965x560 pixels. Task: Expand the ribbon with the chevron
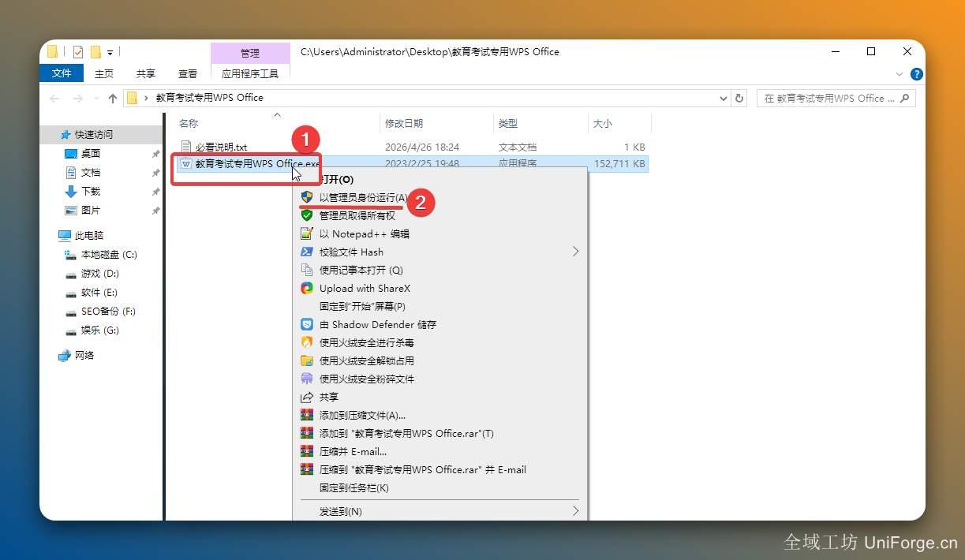(x=900, y=74)
